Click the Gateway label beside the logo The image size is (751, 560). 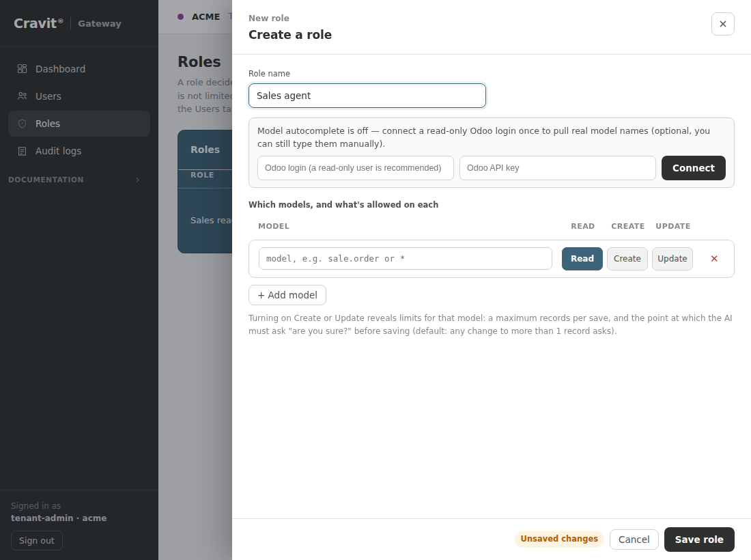[100, 23]
